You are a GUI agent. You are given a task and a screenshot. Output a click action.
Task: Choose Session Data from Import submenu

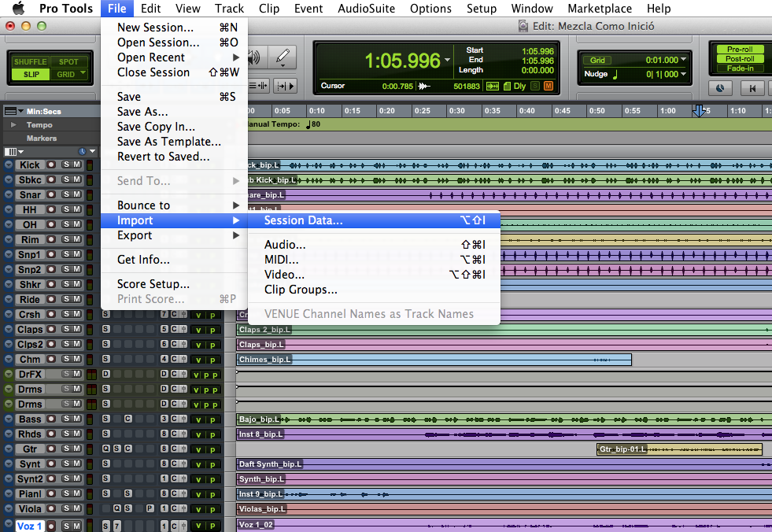[x=374, y=220]
